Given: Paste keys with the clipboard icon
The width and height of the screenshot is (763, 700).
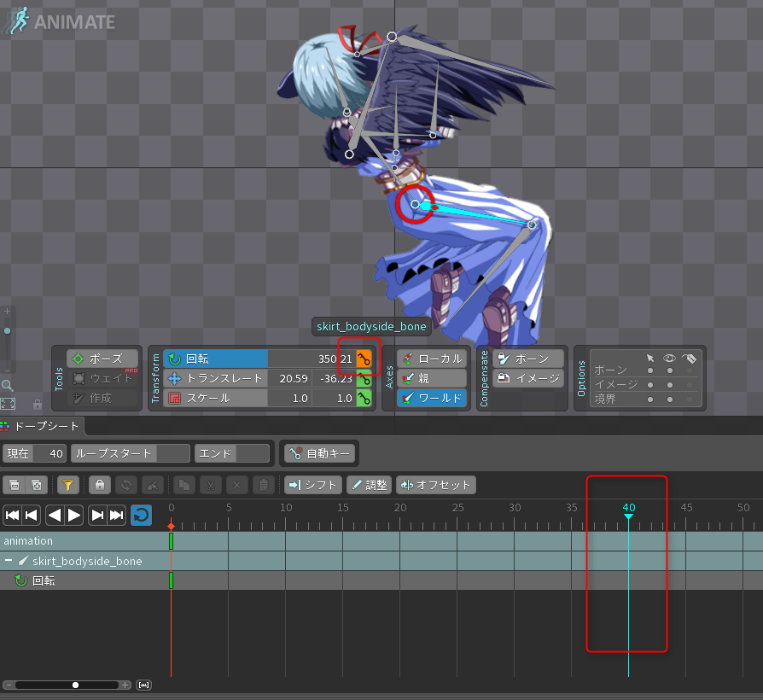Looking at the screenshot, I should (263, 485).
